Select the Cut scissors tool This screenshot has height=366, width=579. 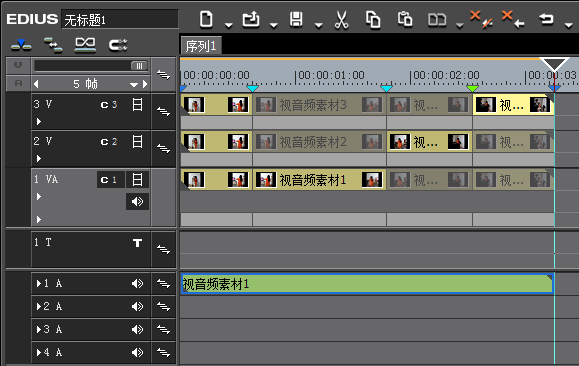pyautogui.click(x=342, y=20)
